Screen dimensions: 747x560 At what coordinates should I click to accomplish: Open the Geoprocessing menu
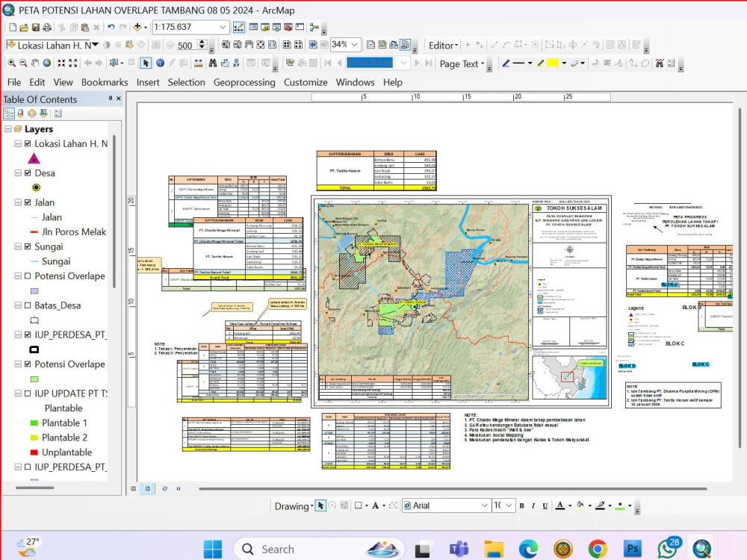[x=244, y=82]
